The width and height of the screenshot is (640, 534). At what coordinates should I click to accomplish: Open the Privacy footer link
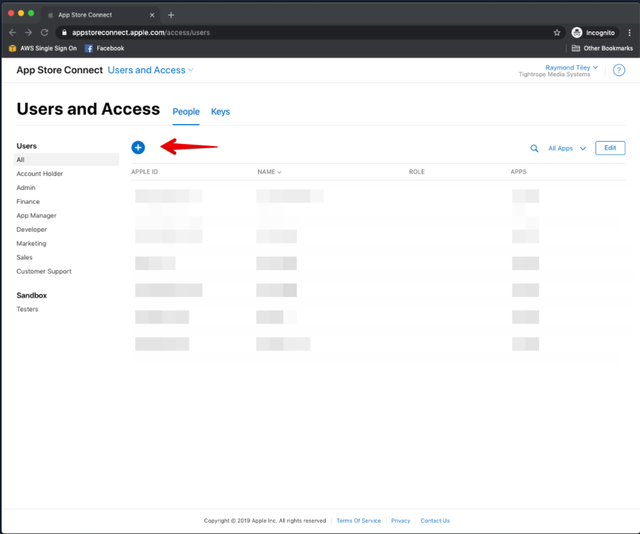[400, 521]
